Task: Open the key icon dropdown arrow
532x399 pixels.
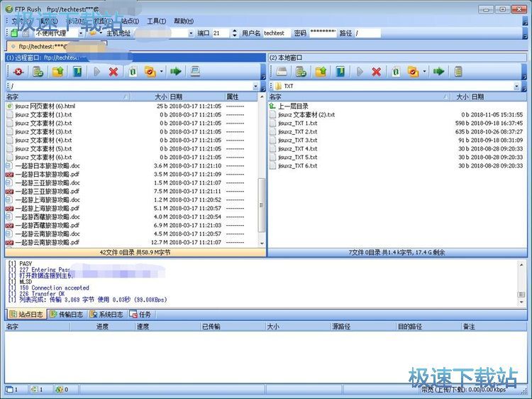Action: (101, 33)
